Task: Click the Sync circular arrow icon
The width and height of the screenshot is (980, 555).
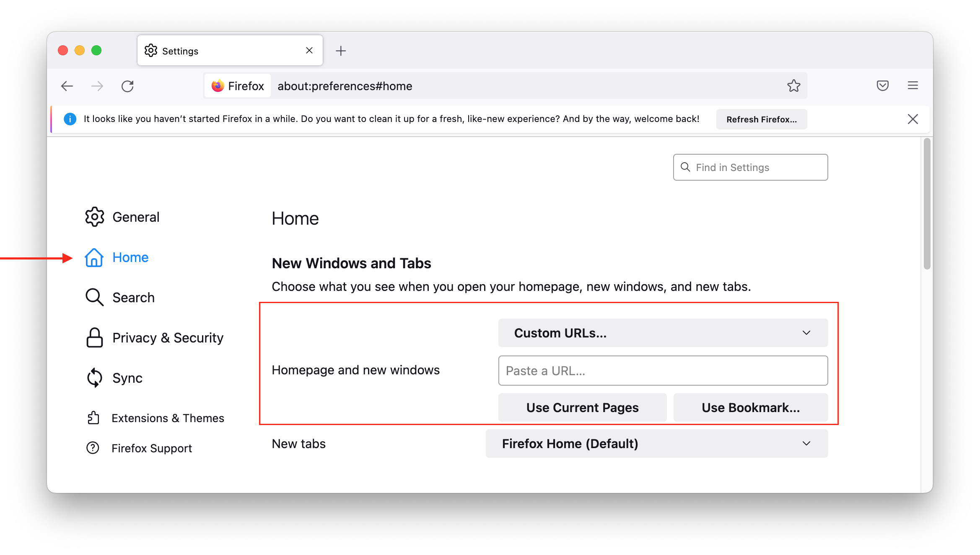Action: [93, 377]
